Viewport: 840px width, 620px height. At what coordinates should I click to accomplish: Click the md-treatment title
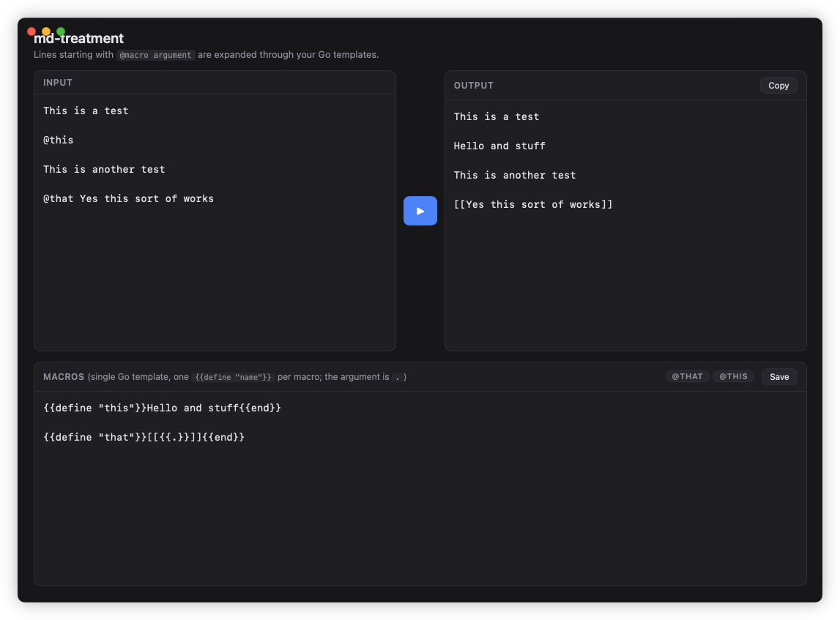[x=79, y=39]
